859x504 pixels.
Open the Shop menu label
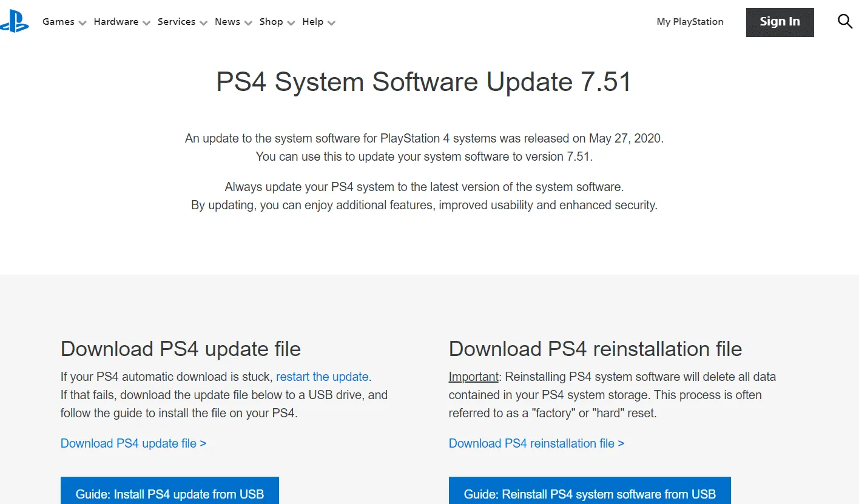[271, 22]
